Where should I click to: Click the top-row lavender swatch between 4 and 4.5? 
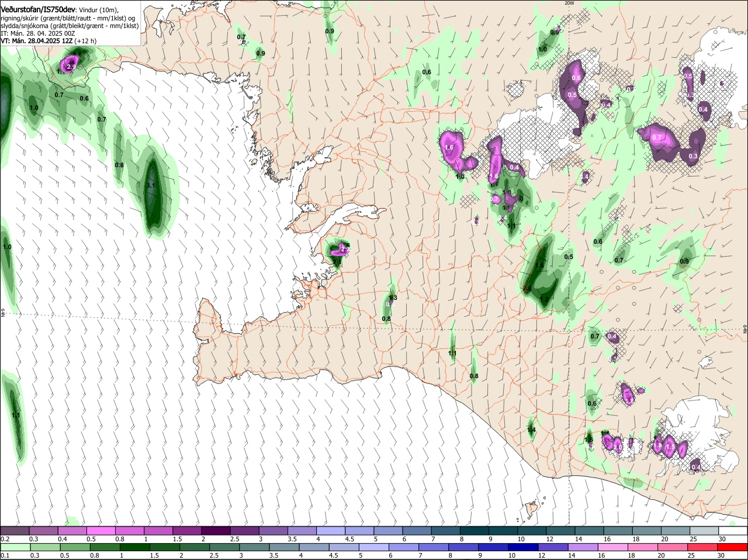(332, 531)
